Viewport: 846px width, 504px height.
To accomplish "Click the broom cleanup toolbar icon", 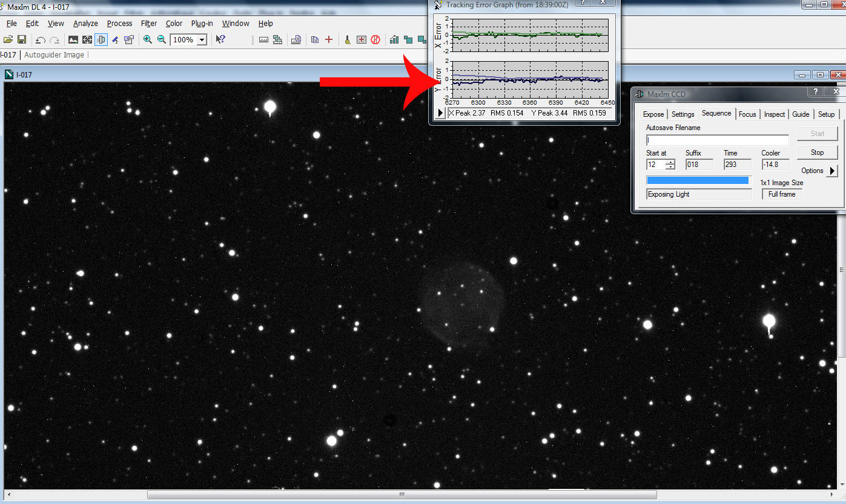I will click(348, 40).
